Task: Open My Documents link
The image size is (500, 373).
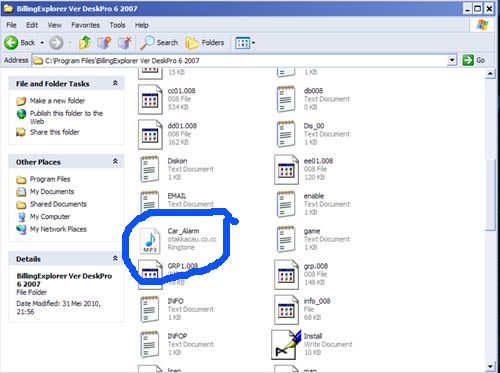Action: [x=52, y=192]
